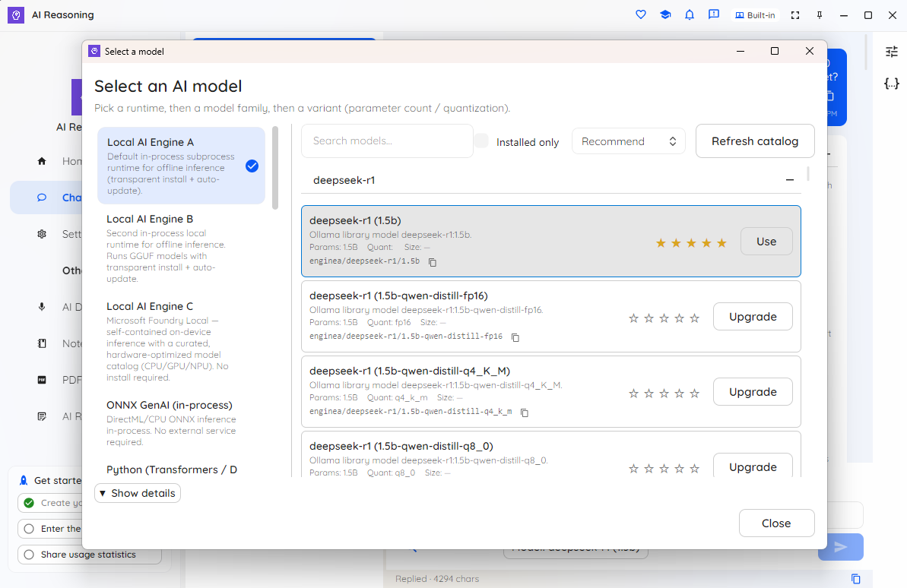907x588 pixels.
Task: Select the Python (Transformers) runtime
Action: 181,469
